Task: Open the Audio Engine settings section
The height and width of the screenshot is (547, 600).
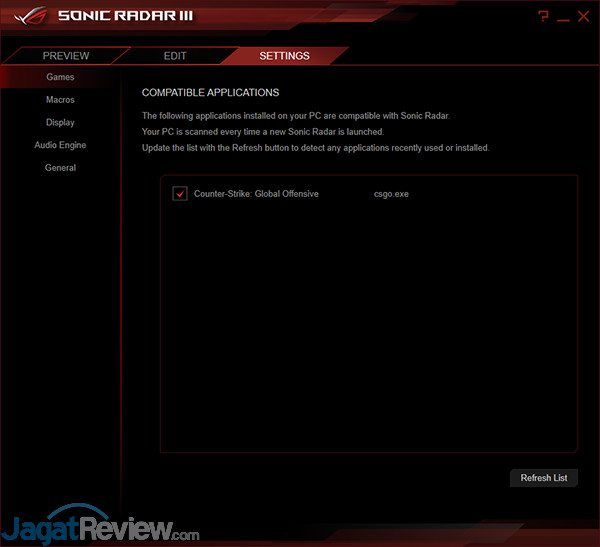Action: click(60, 145)
